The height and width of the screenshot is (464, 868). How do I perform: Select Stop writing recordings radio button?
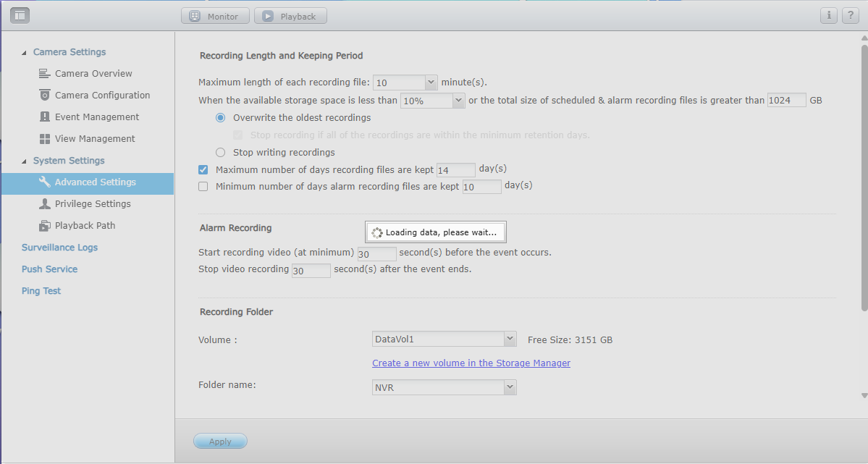[x=221, y=153]
